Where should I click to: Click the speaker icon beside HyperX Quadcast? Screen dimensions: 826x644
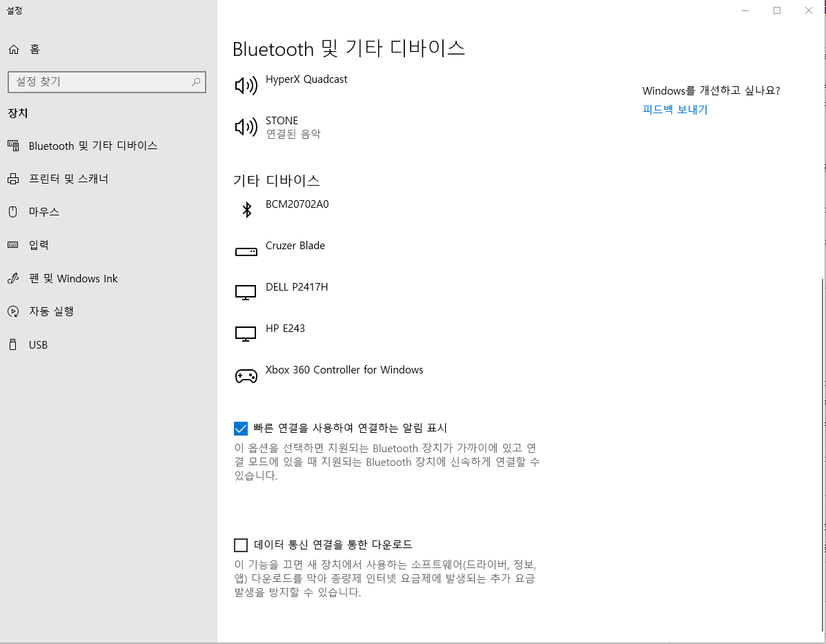pyautogui.click(x=246, y=86)
